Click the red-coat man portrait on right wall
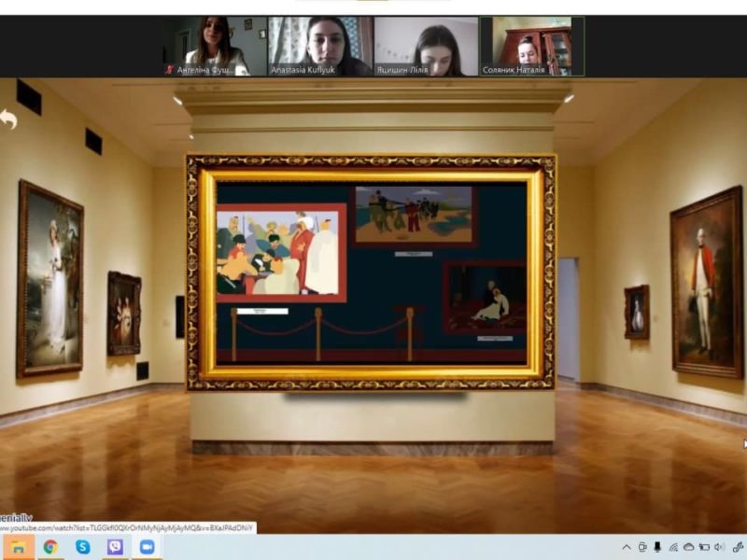This screenshot has width=747, height=560. 705,282
